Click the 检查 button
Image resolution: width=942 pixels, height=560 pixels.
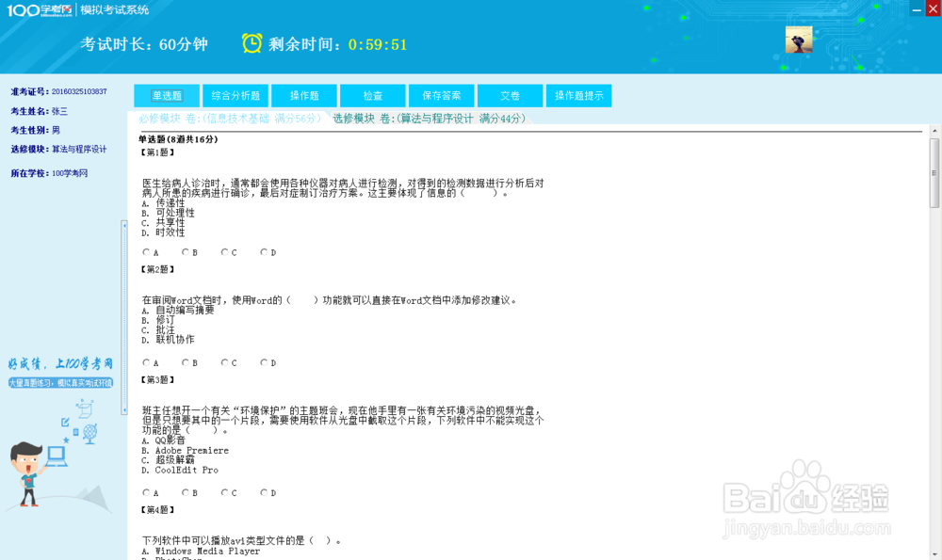tap(372, 95)
